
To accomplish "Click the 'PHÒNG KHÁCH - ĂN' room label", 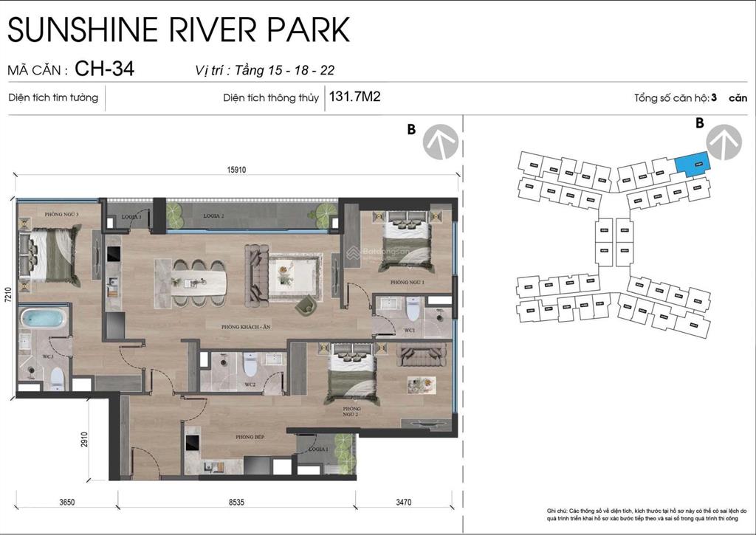I will [246, 327].
